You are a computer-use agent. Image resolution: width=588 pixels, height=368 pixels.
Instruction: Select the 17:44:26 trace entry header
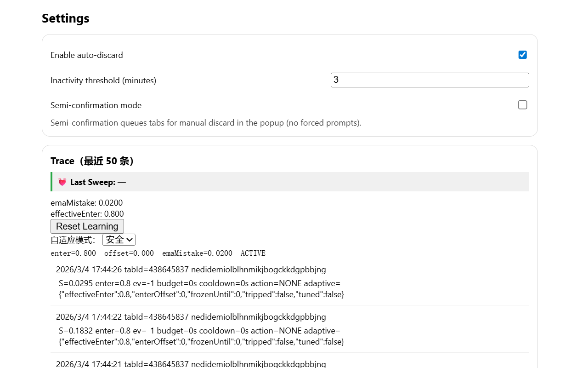191,270
